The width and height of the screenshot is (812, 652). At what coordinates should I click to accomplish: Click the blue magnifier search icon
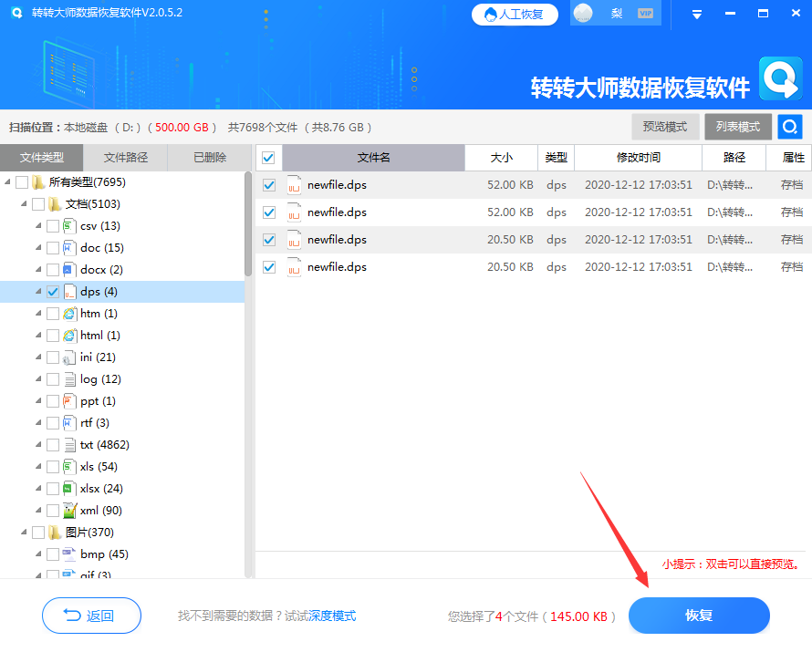coord(788,127)
